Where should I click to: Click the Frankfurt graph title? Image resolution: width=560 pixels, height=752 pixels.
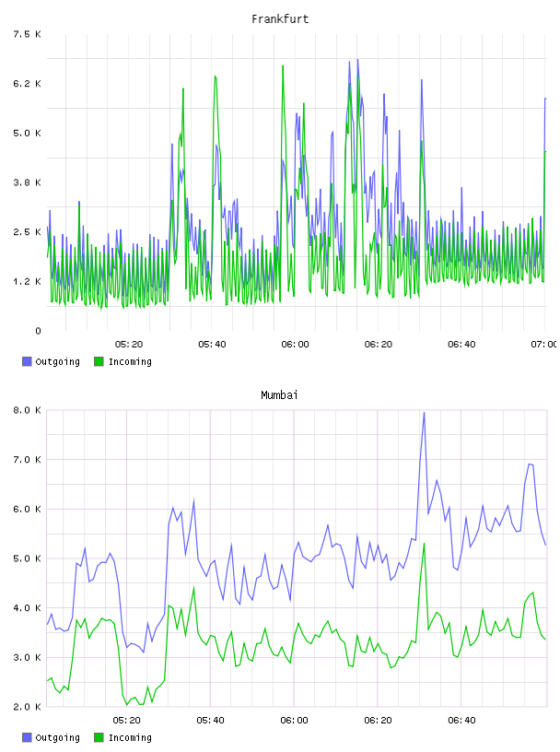(280, 19)
